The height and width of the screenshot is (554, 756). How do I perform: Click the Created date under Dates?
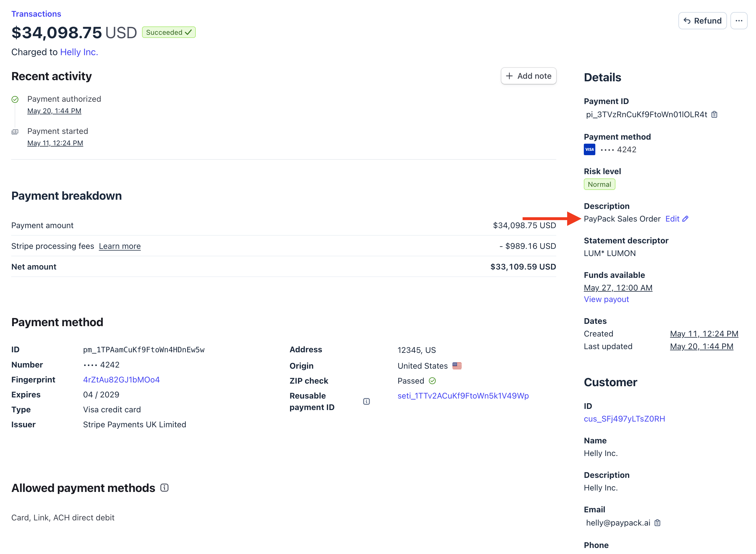click(704, 334)
